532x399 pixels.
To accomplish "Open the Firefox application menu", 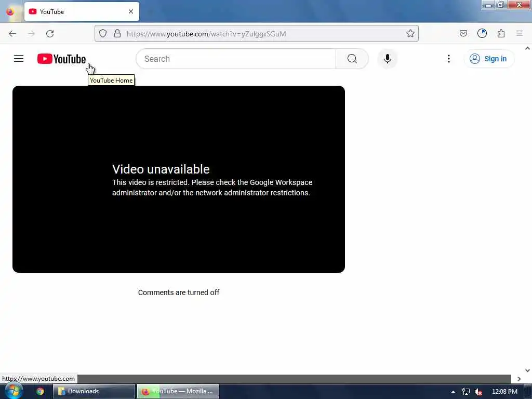I will [x=520, y=34].
